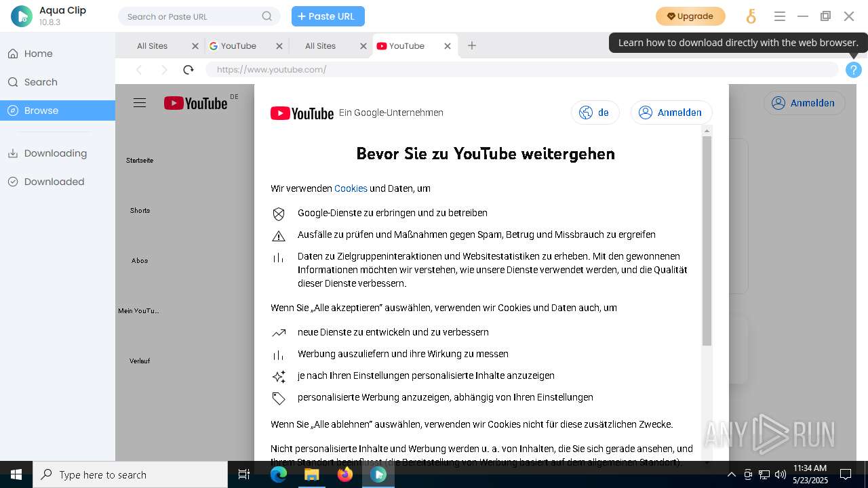Image resolution: width=868 pixels, height=488 pixels.
Task: Open Shorts in YouTube sidebar
Action: click(x=140, y=211)
